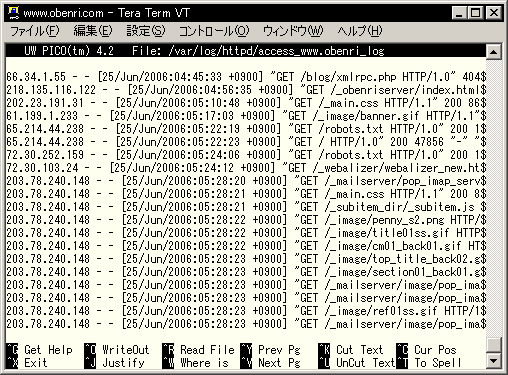Screen dimensions: 508x375
Task: Click the 65.214.44.238 line at 05:22:19
Action: pos(246,129)
